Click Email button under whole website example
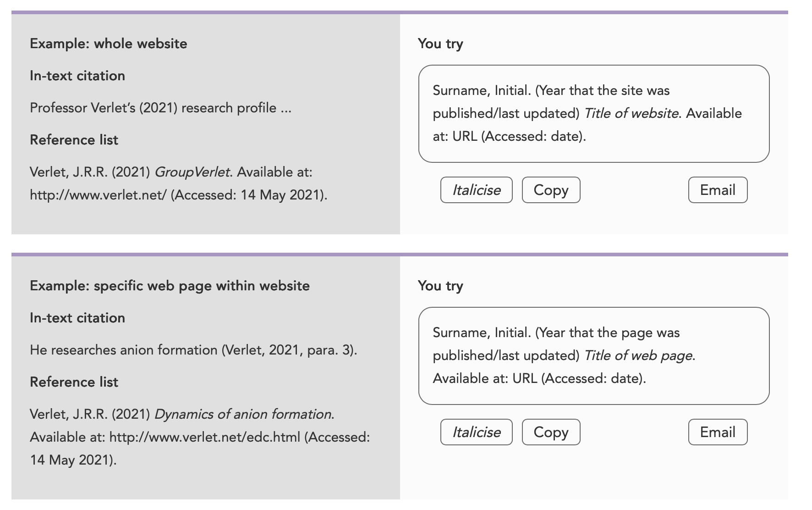812x510 pixels. click(718, 190)
